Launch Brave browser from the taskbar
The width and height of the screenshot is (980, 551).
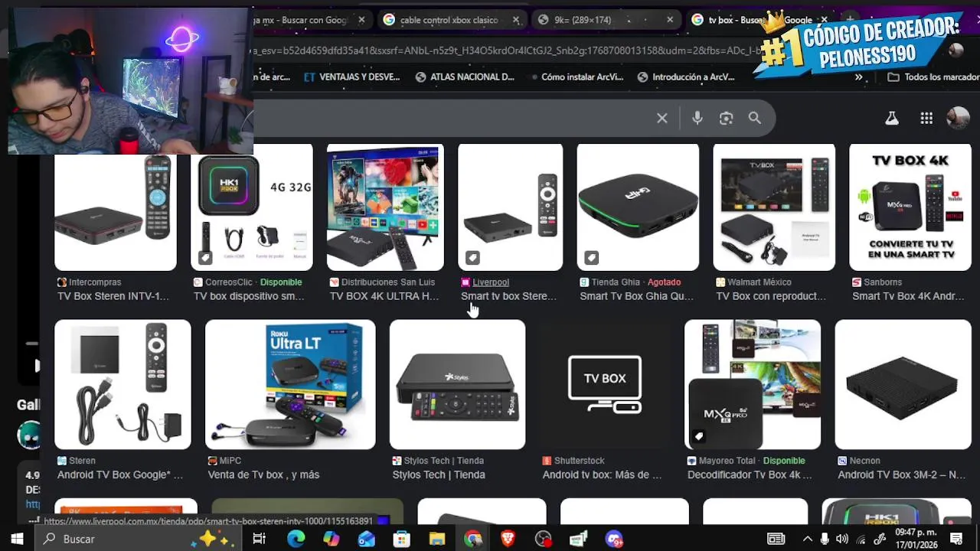508,539
